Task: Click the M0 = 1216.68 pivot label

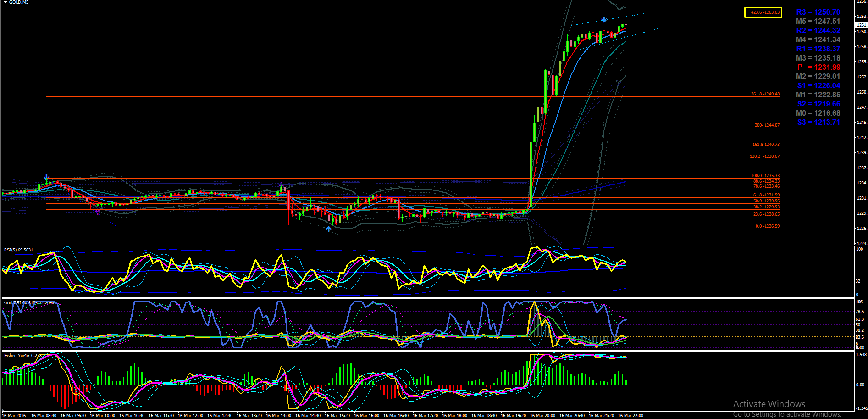Action: pyautogui.click(x=818, y=113)
